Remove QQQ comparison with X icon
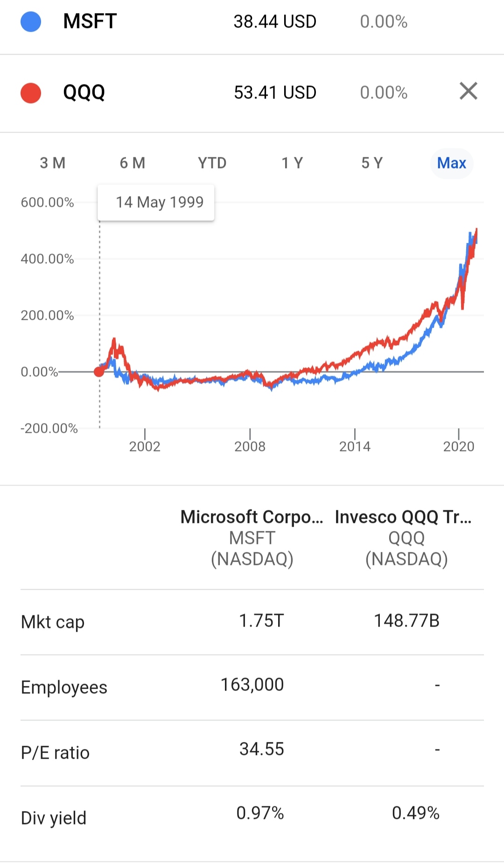Image resolution: width=504 pixels, height=868 pixels. (x=468, y=91)
